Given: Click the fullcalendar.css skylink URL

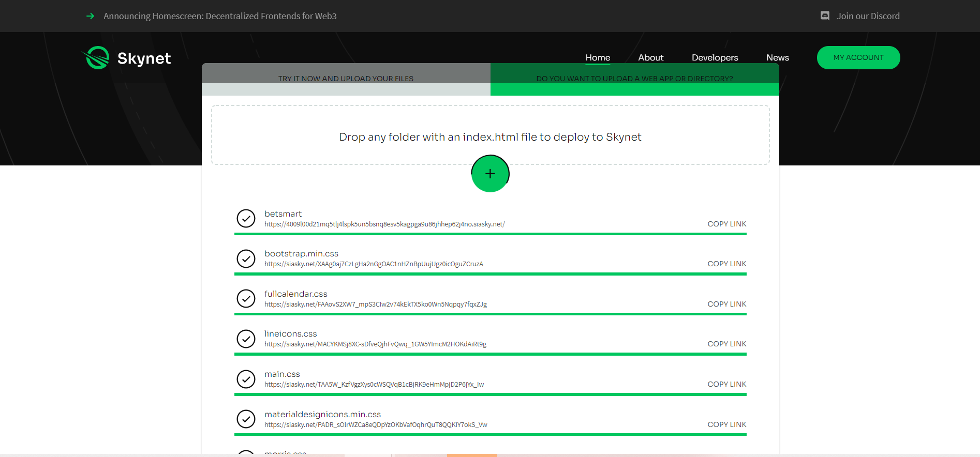Looking at the screenshot, I should pos(376,304).
